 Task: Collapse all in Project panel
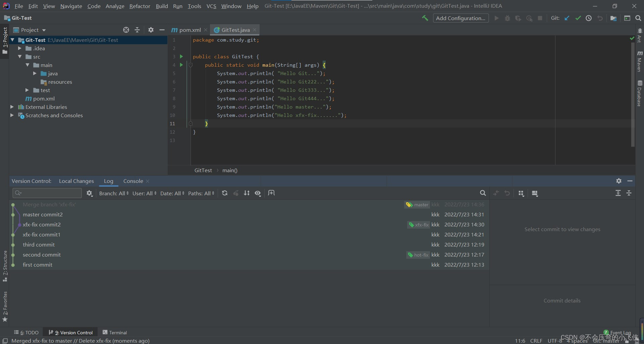pyautogui.click(x=137, y=30)
